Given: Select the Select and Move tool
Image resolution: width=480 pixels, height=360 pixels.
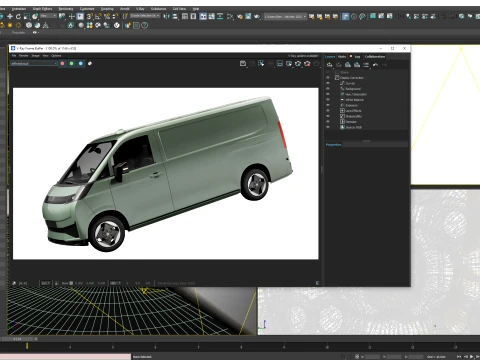Looking at the screenshot, I should coord(10,16).
